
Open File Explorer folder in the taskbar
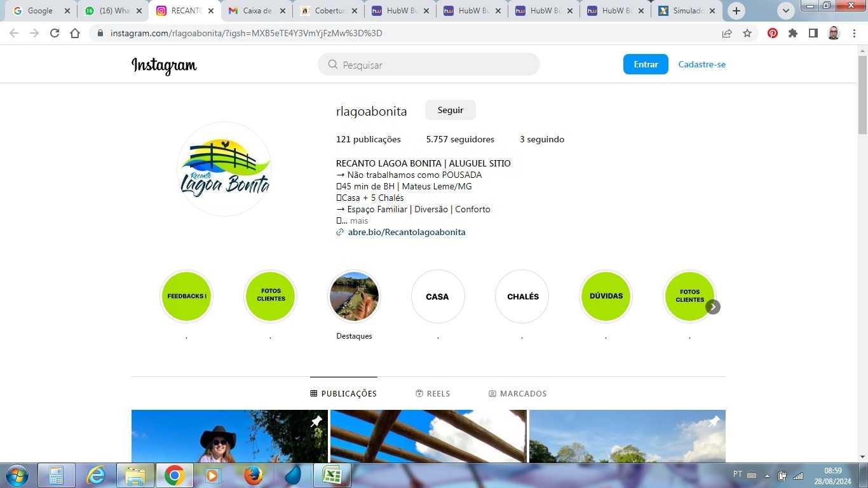click(x=135, y=475)
